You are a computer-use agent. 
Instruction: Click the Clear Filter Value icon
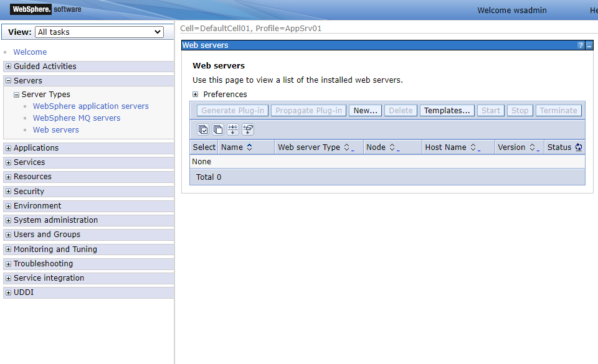[248, 129]
